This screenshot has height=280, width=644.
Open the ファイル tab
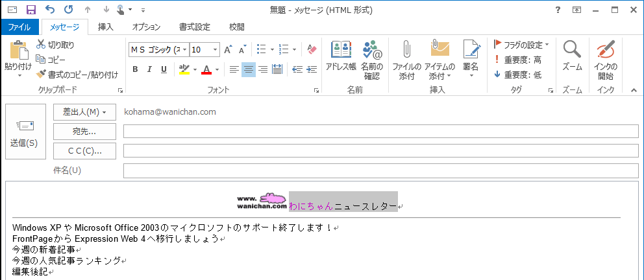[19, 27]
